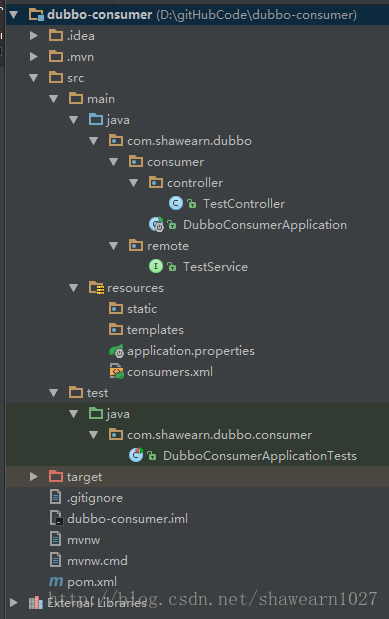389x619 pixels.
Task: Collapse the main folder arrow
Action: tap(54, 99)
